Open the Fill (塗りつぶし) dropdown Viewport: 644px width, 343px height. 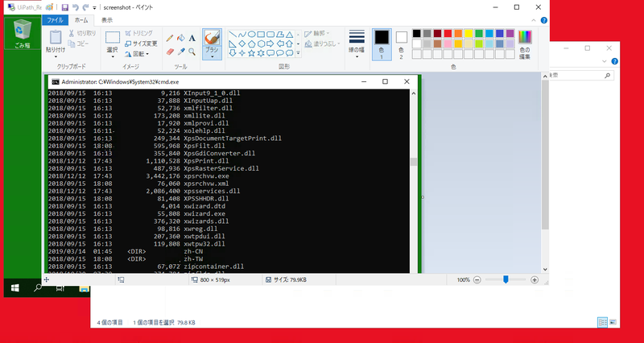click(323, 43)
